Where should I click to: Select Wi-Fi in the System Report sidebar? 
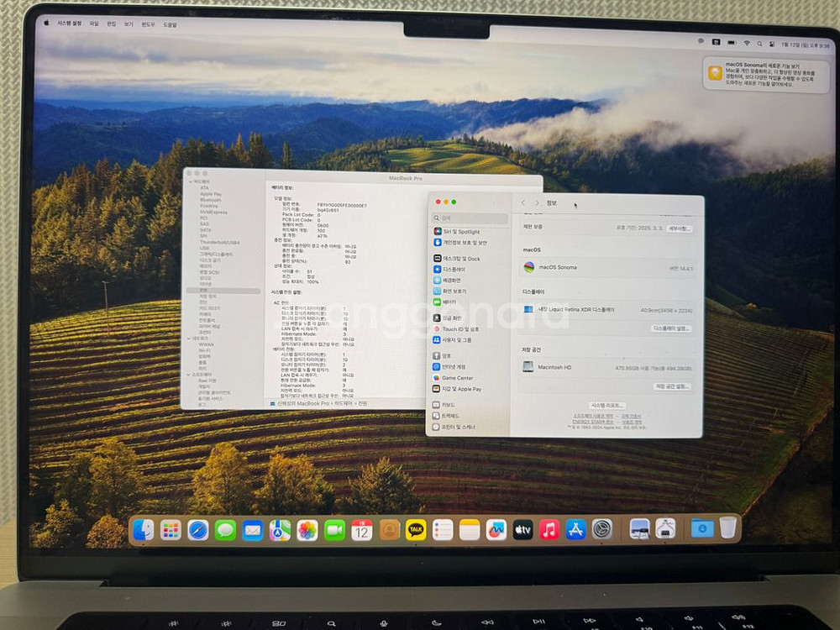coord(204,350)
